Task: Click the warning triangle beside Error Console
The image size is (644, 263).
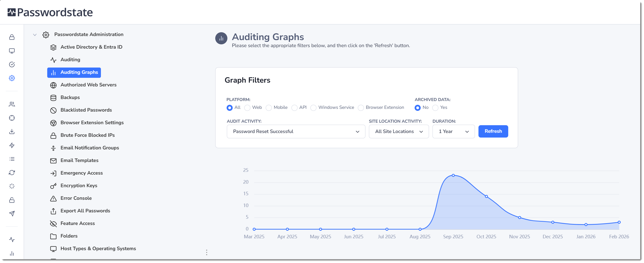Action: tap(53, 199)
